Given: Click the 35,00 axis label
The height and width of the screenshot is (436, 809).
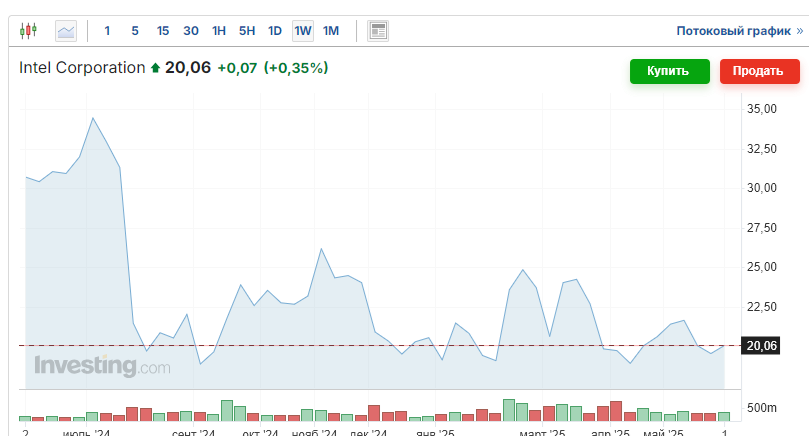Looking at the screenshot, I should [762, 109].
